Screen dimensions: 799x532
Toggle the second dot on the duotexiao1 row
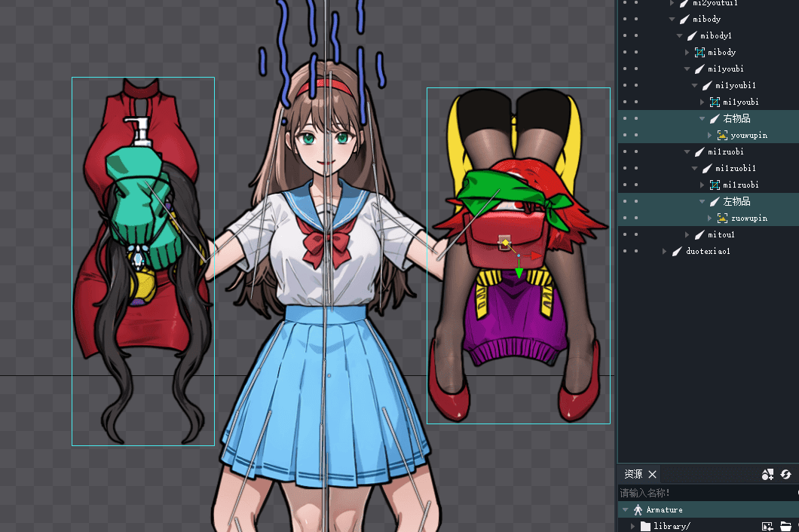[636, 252]
